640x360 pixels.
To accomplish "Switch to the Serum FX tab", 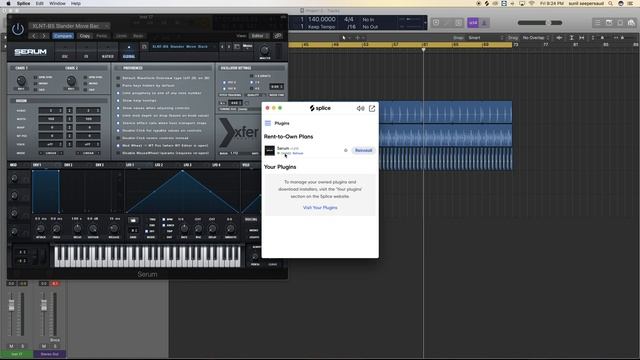I will 86,52.
